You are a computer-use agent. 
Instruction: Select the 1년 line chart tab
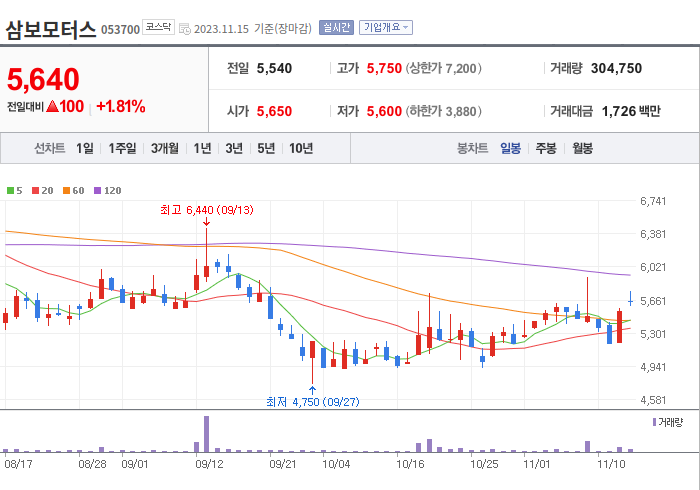[x=202, y=148]
